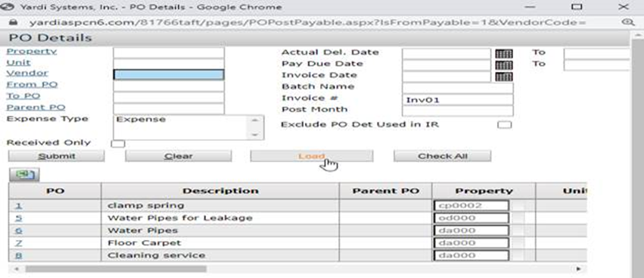644x278 pixels.
Task: Click the Post Month input field
Action: click(458, 111)
